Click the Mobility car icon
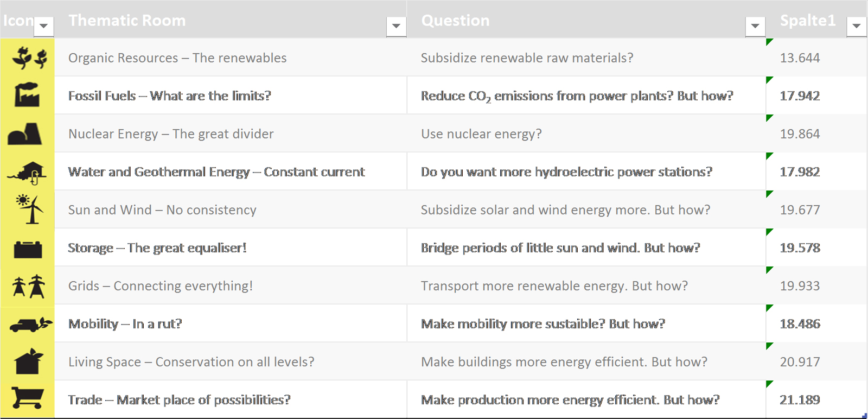Image resolution: width=868 pixels, height=419 pixels. [30, 325]
